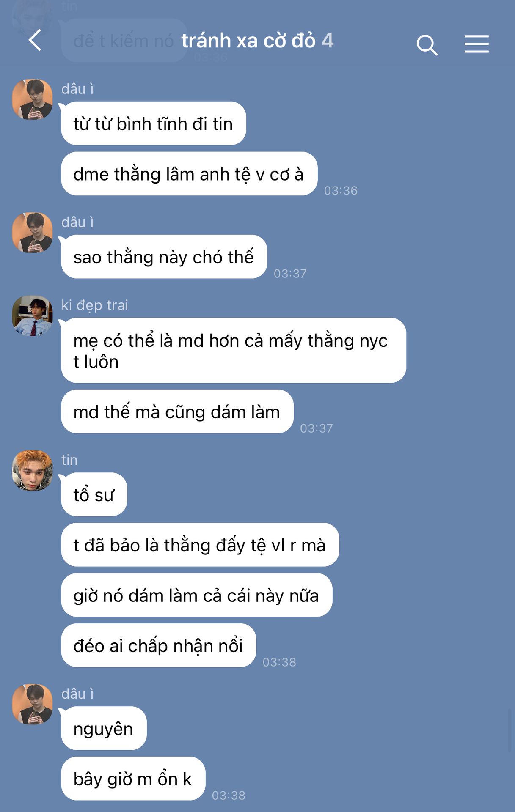
Task: Open the chat search magnifier
Action: pyautogui.click(x=427, y=45)
